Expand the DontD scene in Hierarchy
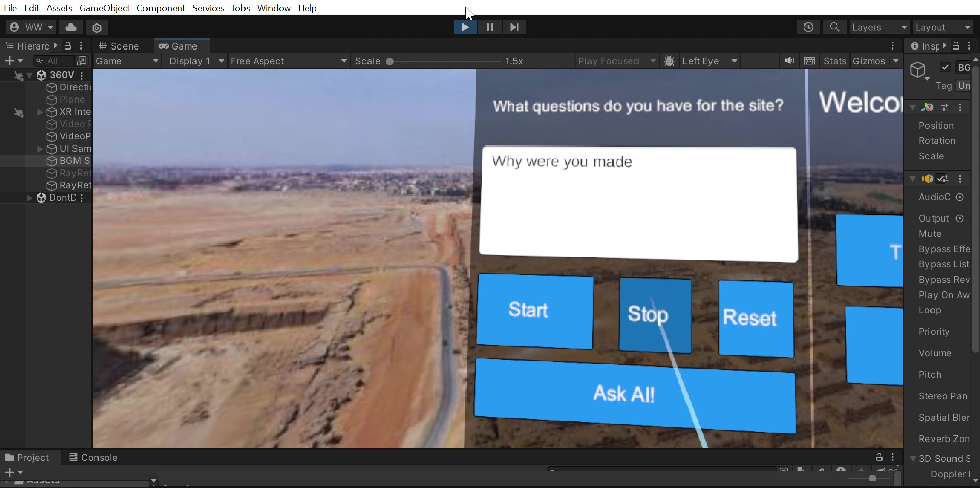Viewport: 980px width, 488px height. coord(30,198)
